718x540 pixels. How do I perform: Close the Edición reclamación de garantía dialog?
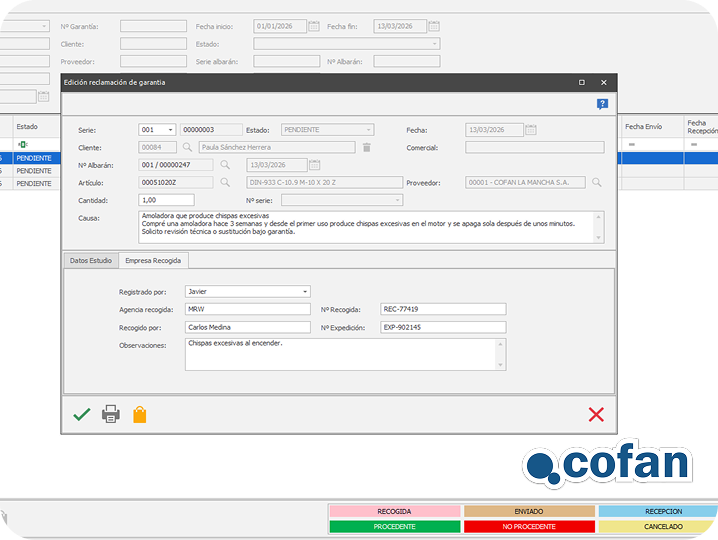coord(604,82)
